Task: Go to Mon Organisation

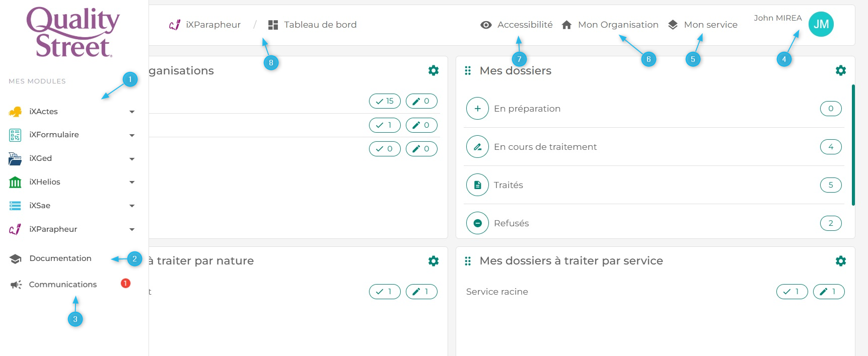Action: pos(617,25)
